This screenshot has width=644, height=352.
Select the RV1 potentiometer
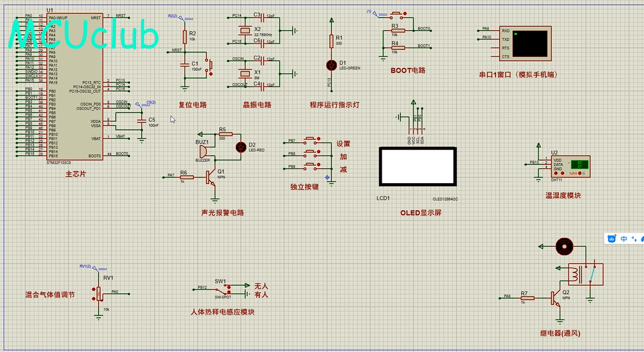coord(99,294)
